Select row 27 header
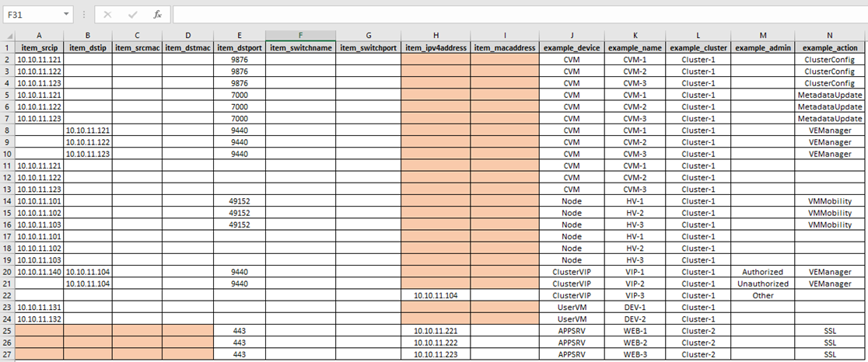868x362 pixels. tap(8, 354)
